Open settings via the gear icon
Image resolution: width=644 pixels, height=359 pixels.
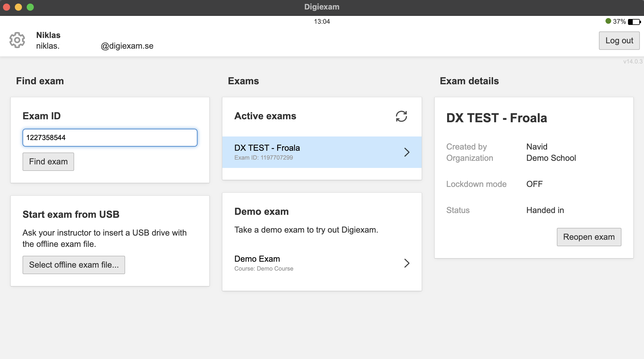pos(17,40)
